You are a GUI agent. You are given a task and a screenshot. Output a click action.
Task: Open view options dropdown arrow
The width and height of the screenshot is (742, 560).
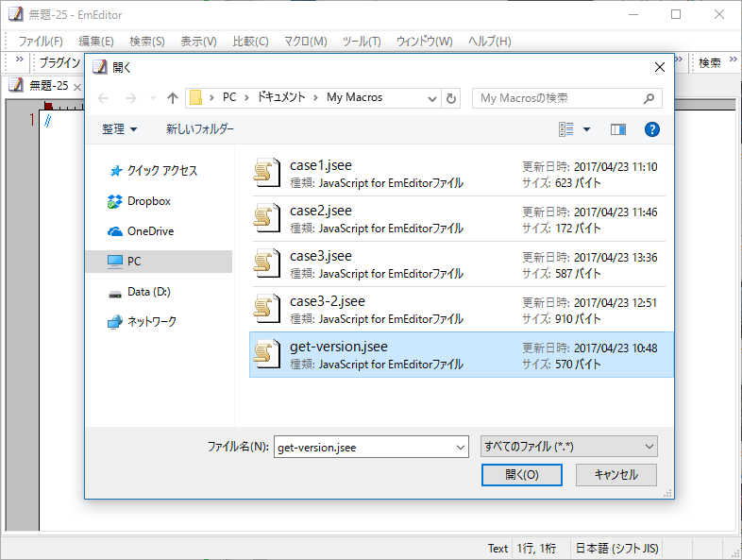pos(586,129)
